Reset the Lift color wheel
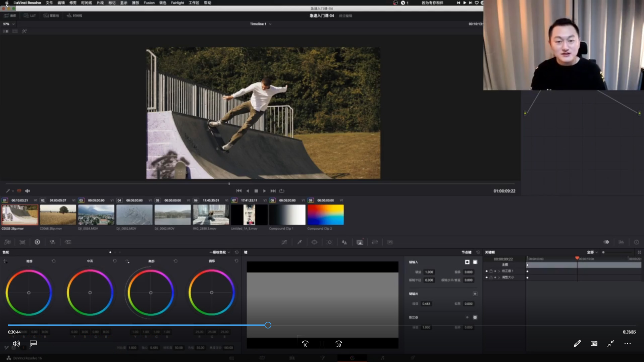 click(x=54, y=261)
